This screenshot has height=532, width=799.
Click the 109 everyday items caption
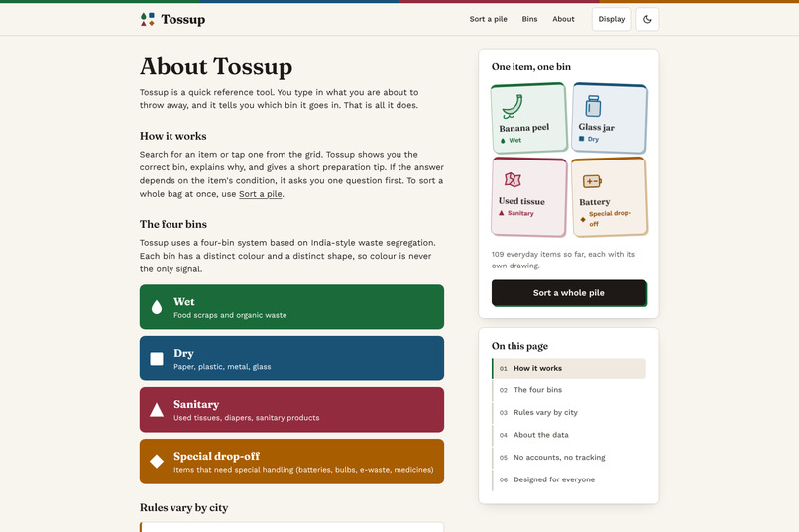(x=564, y=260)
